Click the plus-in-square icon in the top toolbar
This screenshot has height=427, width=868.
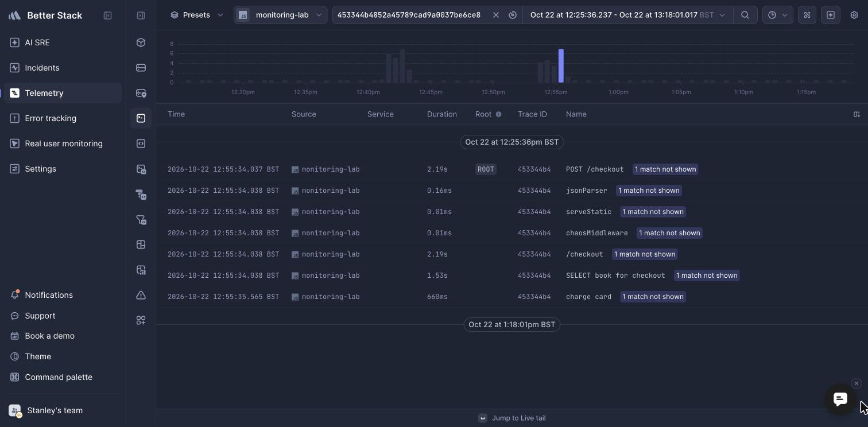[831, 15]
